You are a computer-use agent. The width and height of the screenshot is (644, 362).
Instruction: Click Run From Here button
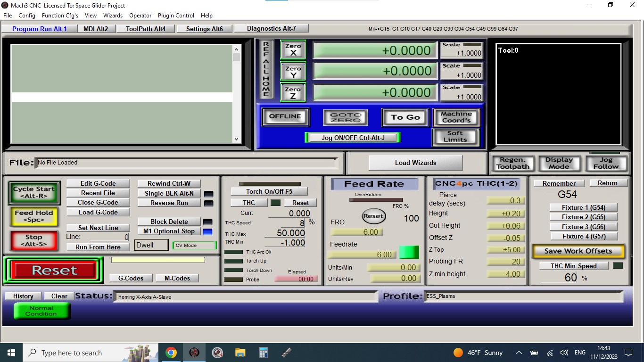point(98,247)
